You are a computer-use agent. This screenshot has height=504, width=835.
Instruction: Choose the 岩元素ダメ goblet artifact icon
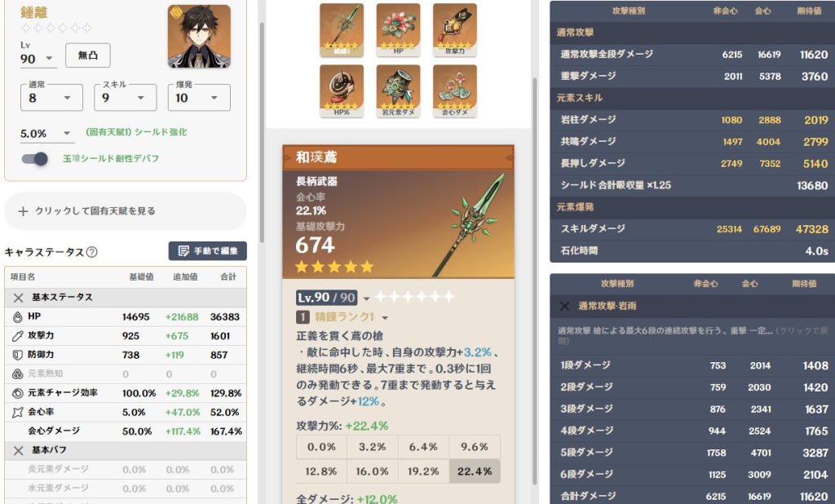pos(398,91)
